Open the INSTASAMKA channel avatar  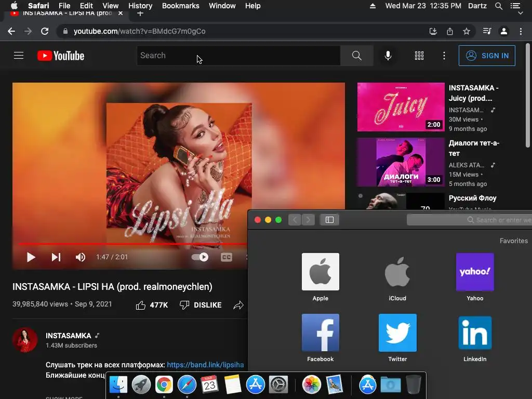point(25,340)
